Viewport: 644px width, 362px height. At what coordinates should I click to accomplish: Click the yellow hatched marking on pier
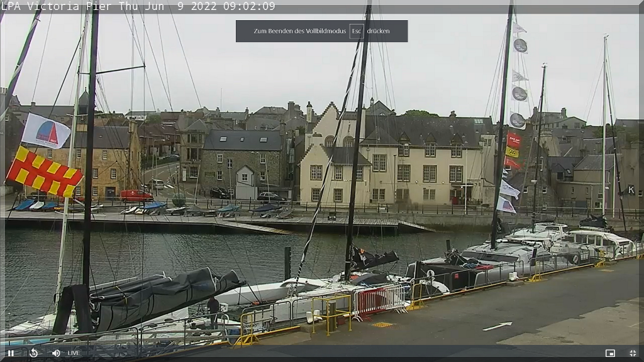[382, 325]
